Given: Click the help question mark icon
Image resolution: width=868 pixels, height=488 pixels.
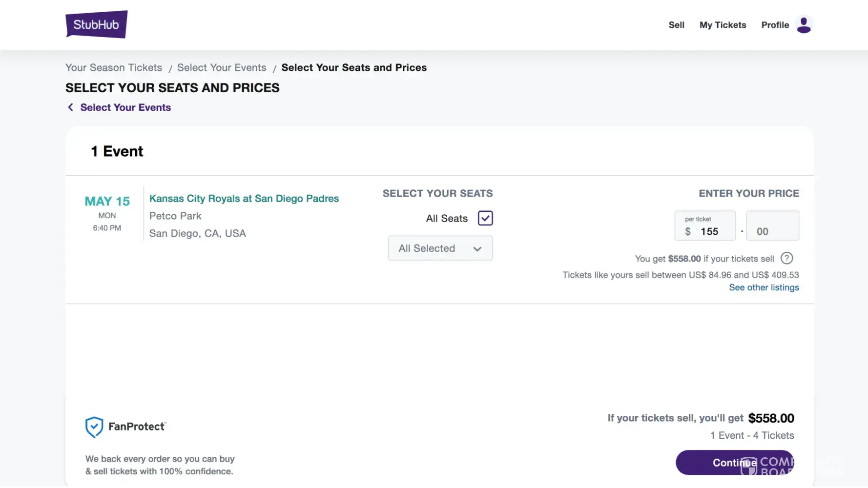Looking at the screenshot, I should (x=786, y=258).
